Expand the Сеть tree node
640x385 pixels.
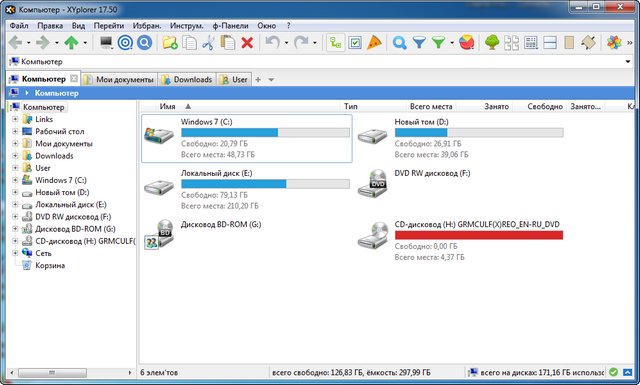click(15, 253)
